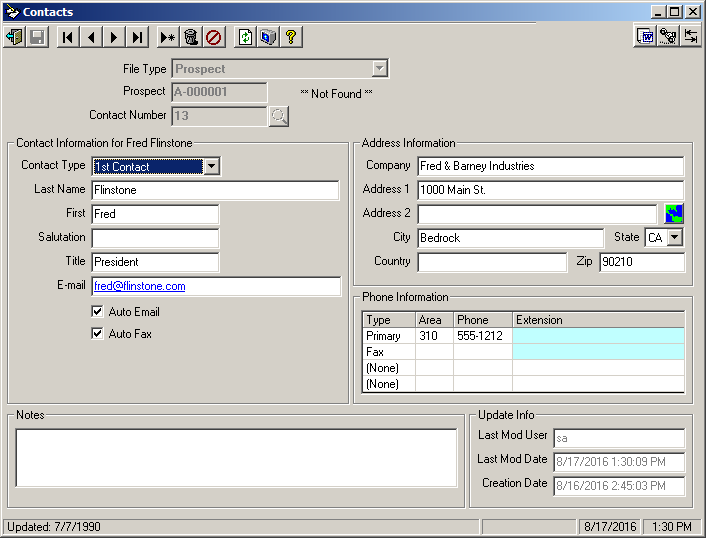Select the Primary phone type cell
The width and height of the screenshot is (706, 538).
[x=389, y=336]
